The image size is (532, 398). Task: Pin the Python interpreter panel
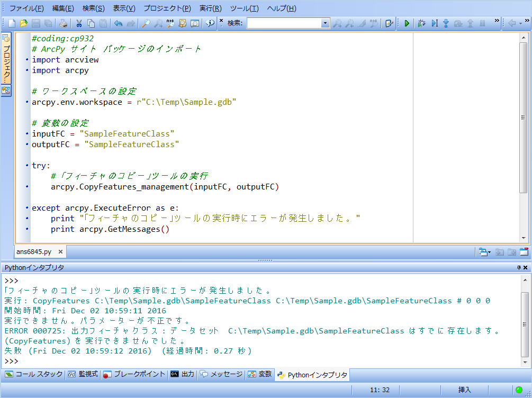[519, 268]
